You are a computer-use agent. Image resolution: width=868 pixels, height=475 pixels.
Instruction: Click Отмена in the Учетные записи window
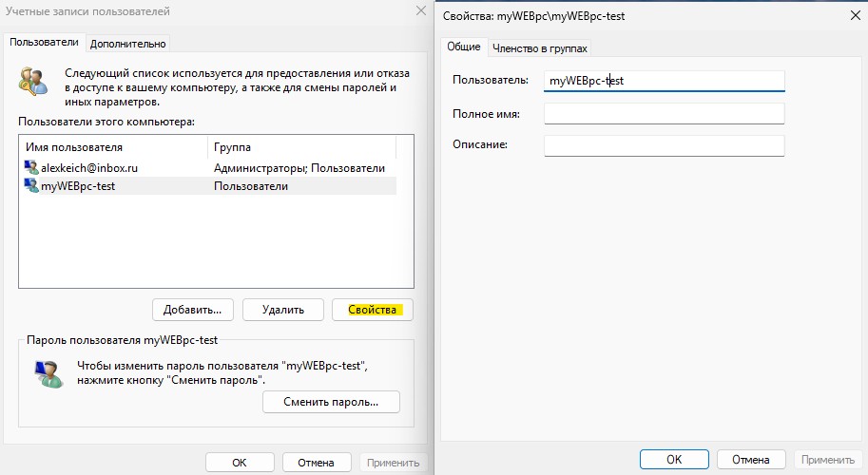tap(316, 463)
